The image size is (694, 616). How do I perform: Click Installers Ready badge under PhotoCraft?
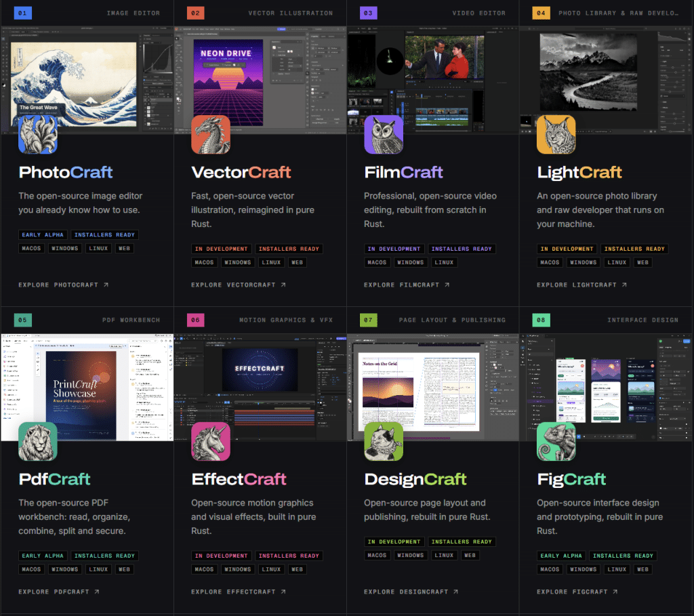pos(104,235)
